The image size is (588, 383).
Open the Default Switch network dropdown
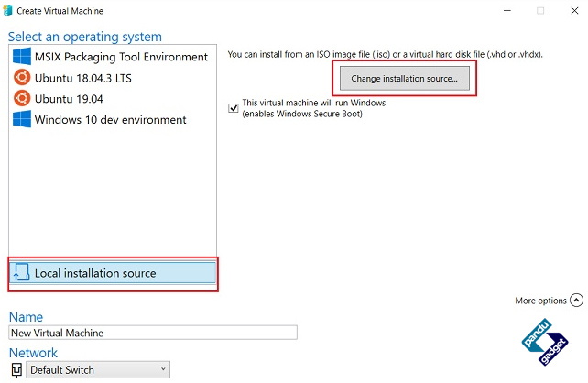click(x=98, y=370)
